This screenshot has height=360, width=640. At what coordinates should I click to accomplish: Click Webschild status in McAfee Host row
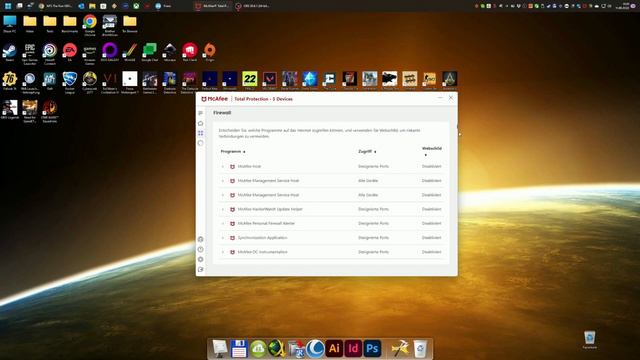tap(431, 166)
